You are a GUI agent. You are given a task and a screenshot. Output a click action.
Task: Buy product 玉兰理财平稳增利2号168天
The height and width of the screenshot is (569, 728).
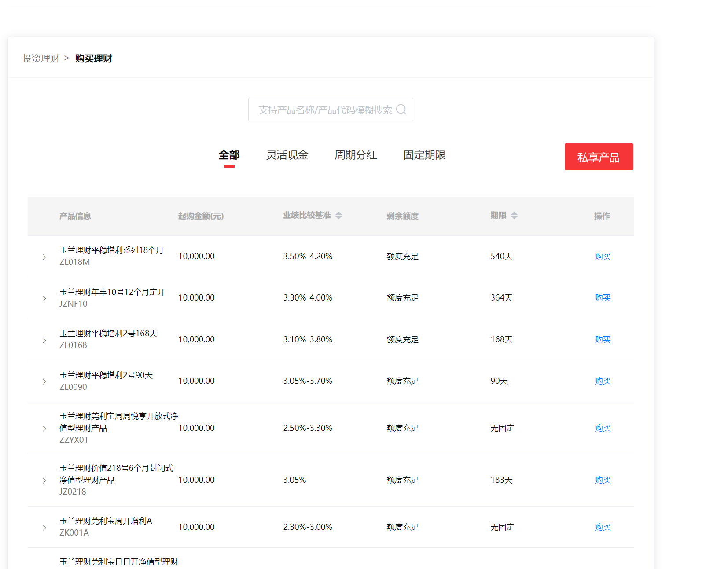coord(603,340)
